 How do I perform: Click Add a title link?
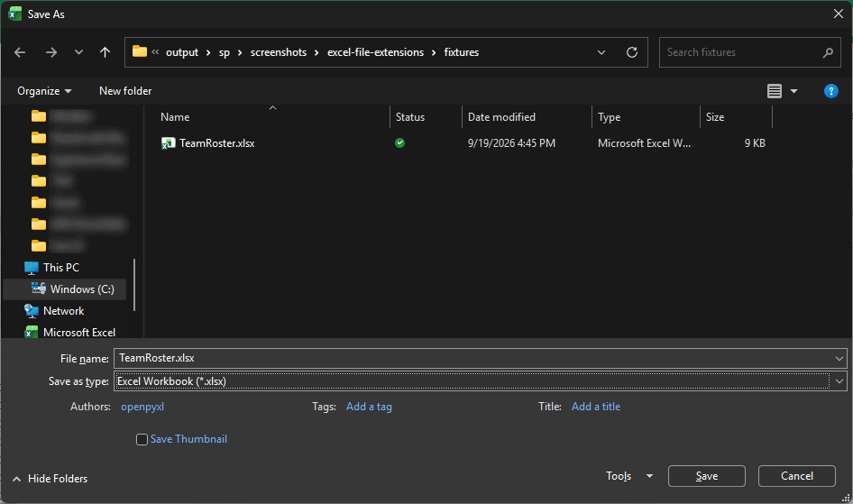pyautogui.click(x=596, y=407)
